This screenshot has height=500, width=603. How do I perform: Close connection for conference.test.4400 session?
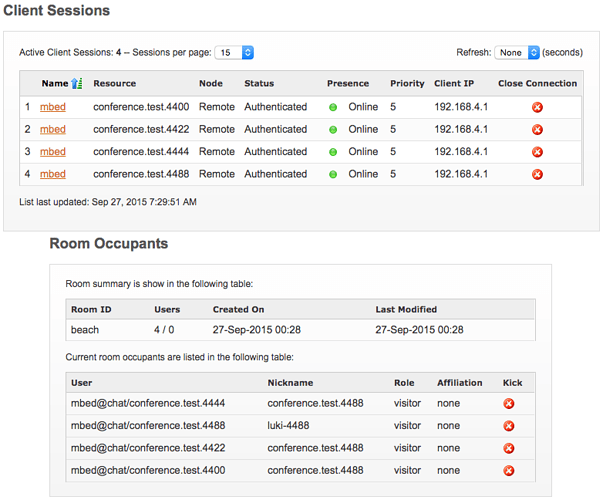(537, 107)
